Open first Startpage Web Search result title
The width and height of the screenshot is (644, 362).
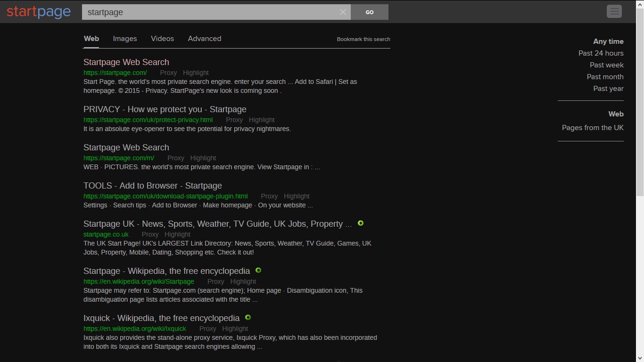[126, 62]
